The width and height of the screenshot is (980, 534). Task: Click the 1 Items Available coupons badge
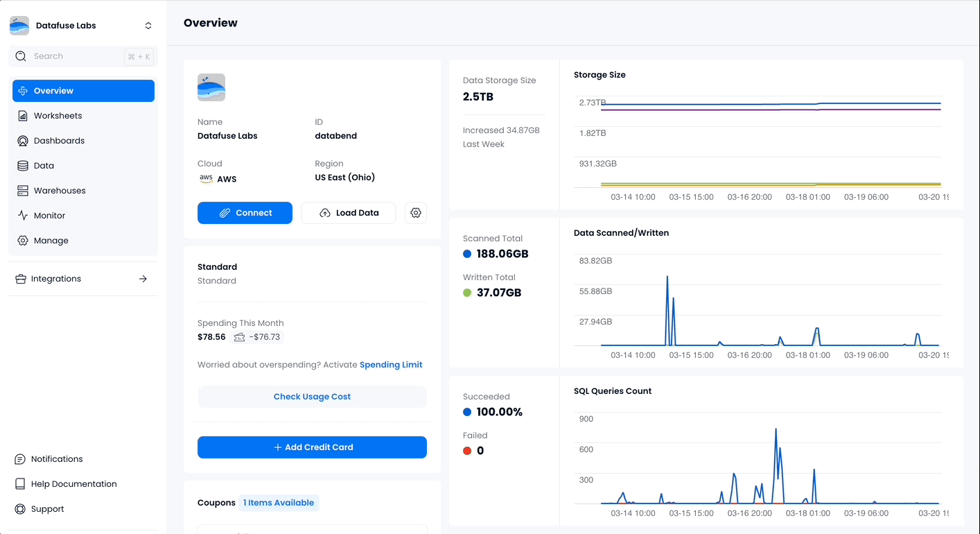279,503
